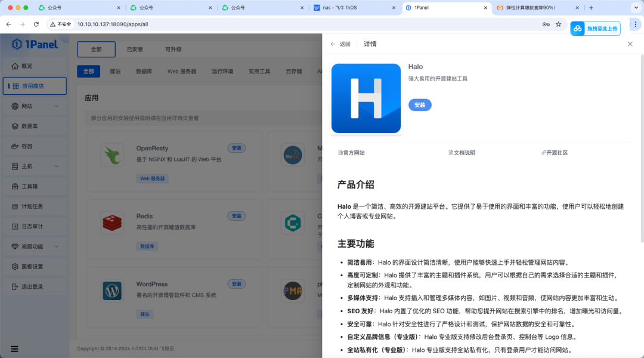Open the password key icon in address bar

546,24
